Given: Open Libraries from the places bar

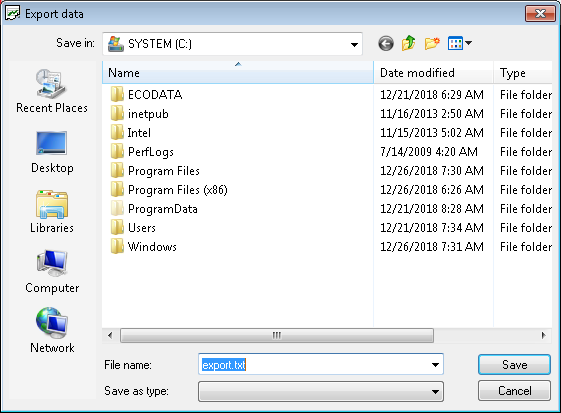Looking at the screenshot, I should tap(52, 212).
